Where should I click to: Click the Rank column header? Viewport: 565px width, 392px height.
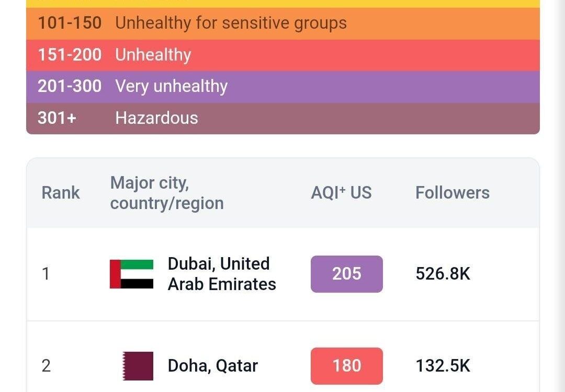61,192
